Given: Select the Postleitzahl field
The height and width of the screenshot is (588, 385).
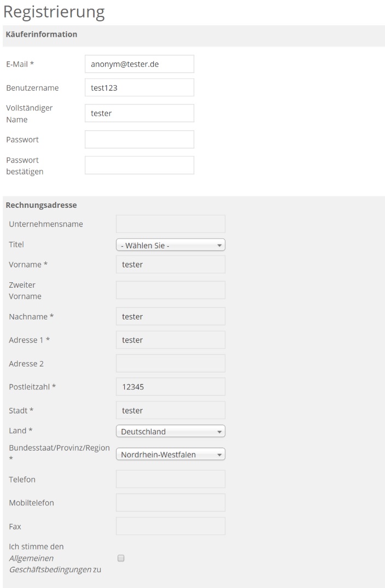Looking at the screenshot, I should pos(171,387).
